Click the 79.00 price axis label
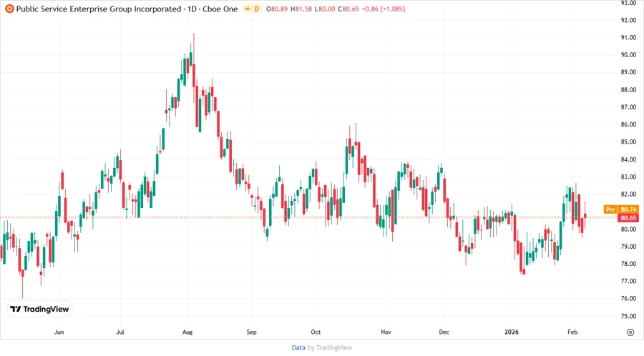 [x=628, y=247]
